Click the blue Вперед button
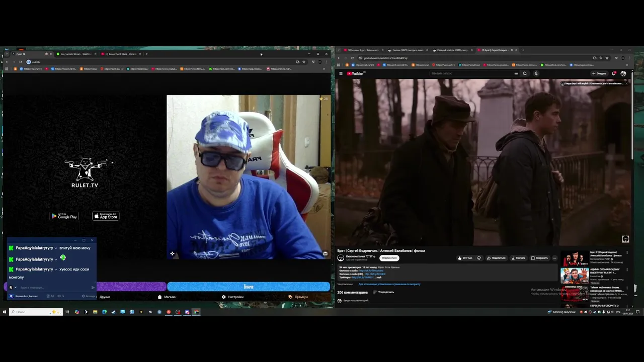The height and width of the screenshot is (362, 644). tap(249, 287)
